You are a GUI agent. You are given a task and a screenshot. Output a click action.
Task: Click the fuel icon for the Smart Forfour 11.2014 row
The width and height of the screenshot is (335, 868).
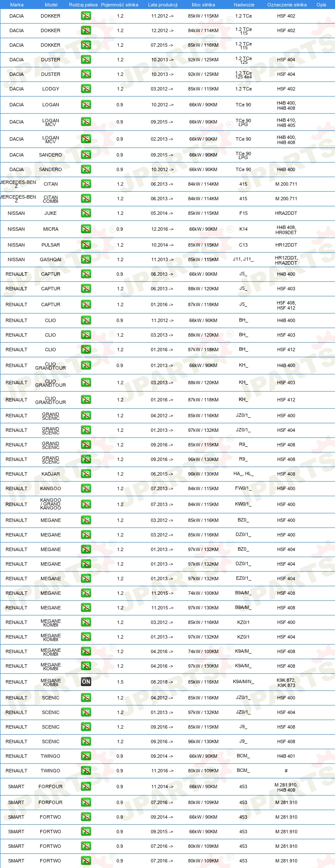86,787
